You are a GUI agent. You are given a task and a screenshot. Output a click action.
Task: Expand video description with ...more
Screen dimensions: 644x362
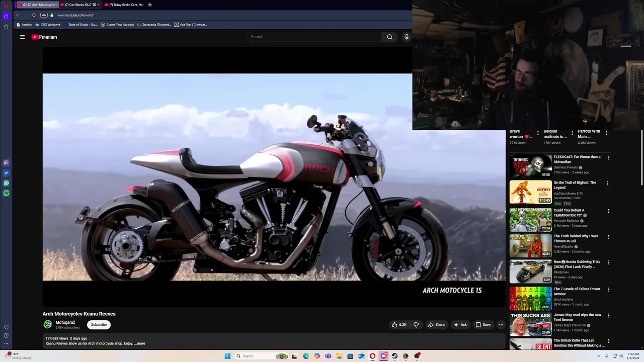coord(140,343)
